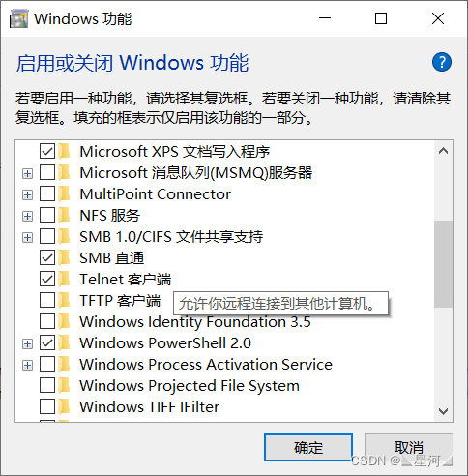Click the Windows Features title bar icon
468x476 pixels.
19,18
